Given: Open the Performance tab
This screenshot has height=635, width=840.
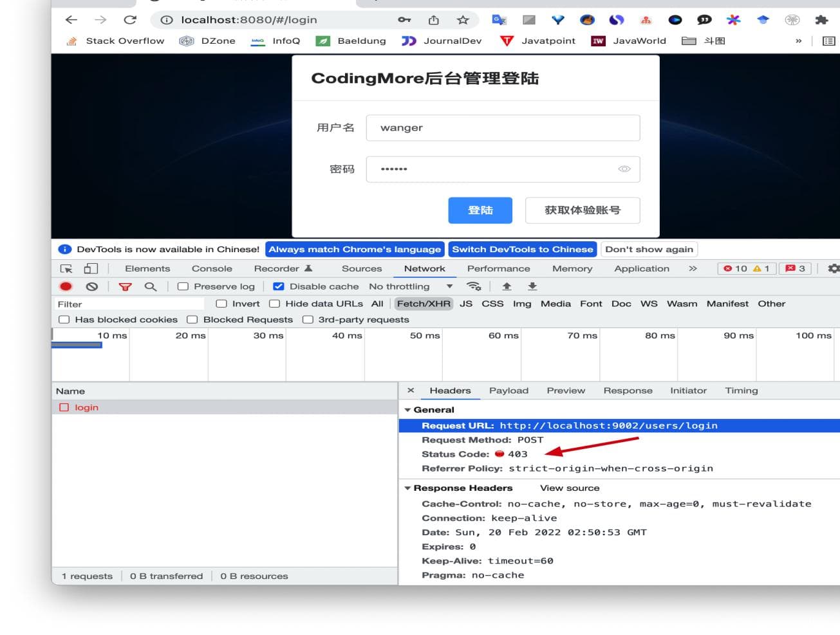Looking at the screenshot, I should pyautogui.click(x=499, y=268).
